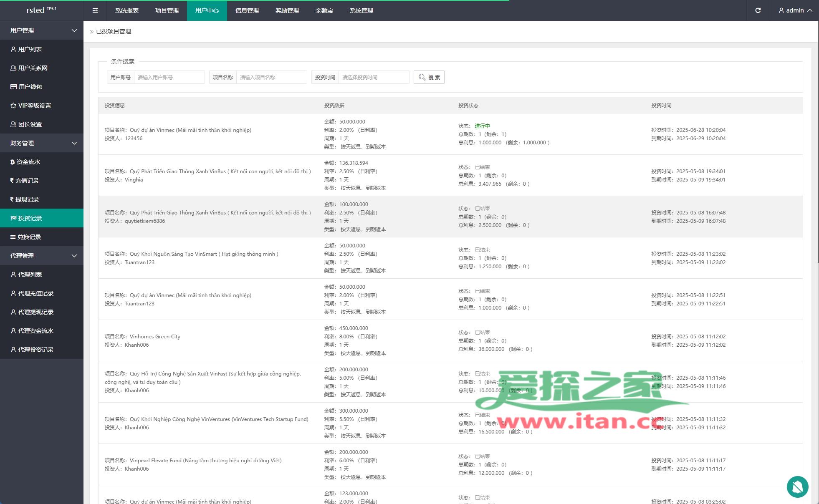This screenshot has width=819, height=504.
Task: Switch to 奖励管理 top menu
Action: pyautogui.click(x=287, y=10)
